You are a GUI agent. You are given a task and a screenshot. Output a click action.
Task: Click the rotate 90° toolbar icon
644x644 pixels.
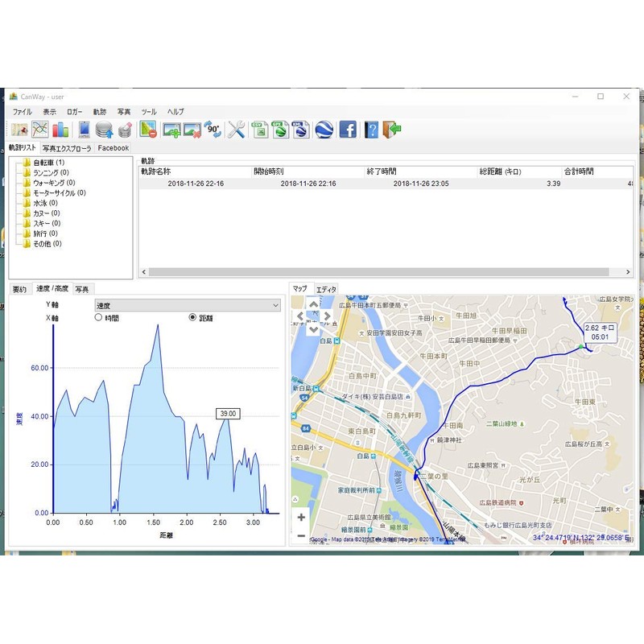213,130
